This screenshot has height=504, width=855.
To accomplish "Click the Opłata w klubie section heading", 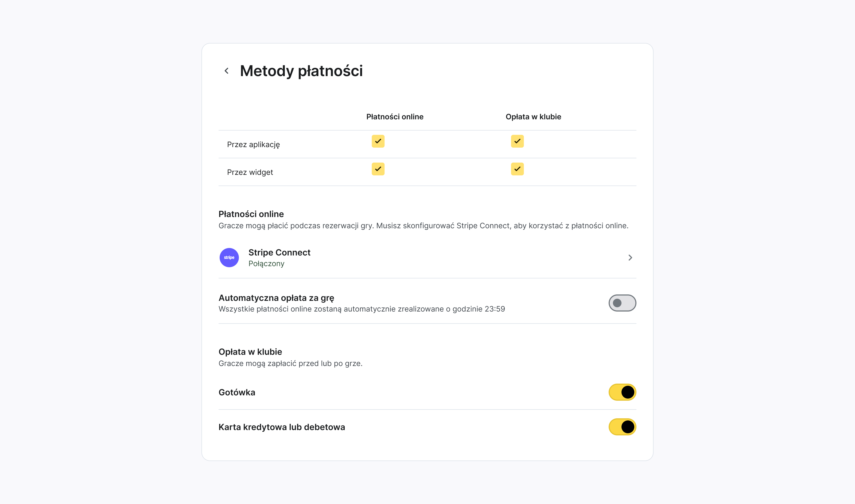I will point(250,352).
